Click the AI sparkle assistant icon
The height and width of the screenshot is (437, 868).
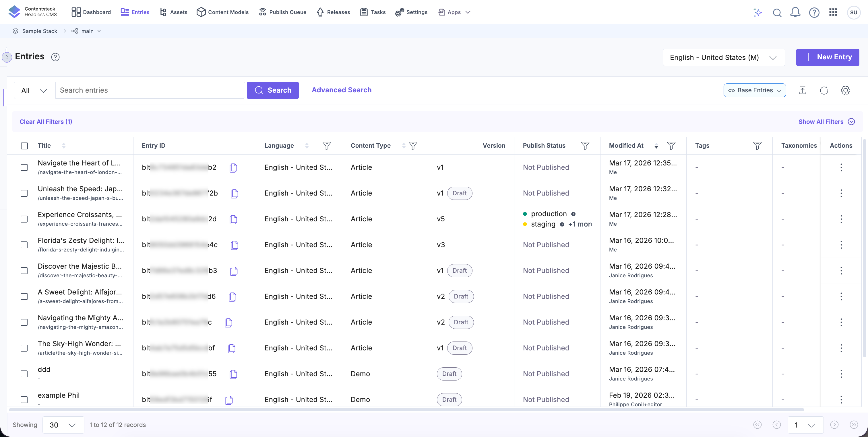coord(757,12)
